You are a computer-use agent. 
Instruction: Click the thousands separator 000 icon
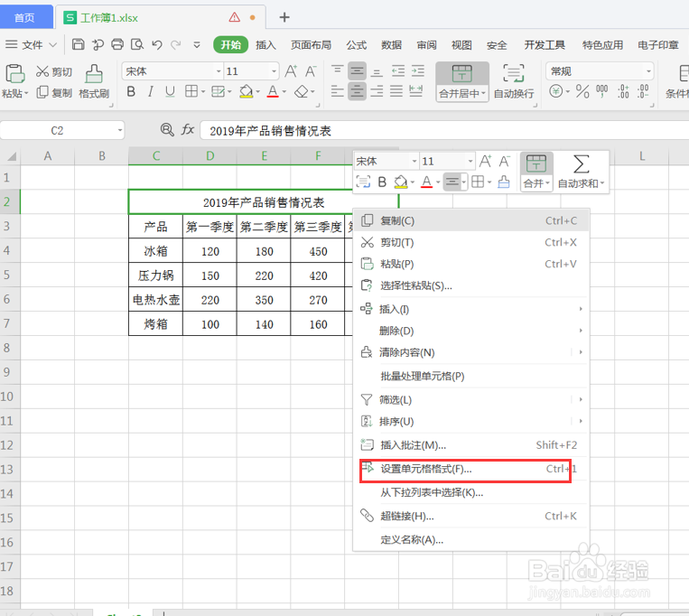pyautogui.click(x=602, y=91)
